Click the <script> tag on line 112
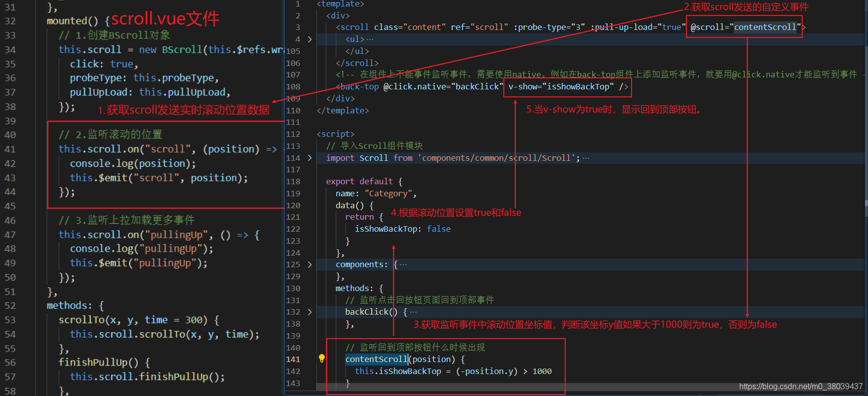The width and height of the screenshot is (868, 396). pyautogui.click(x=335, y=134)
